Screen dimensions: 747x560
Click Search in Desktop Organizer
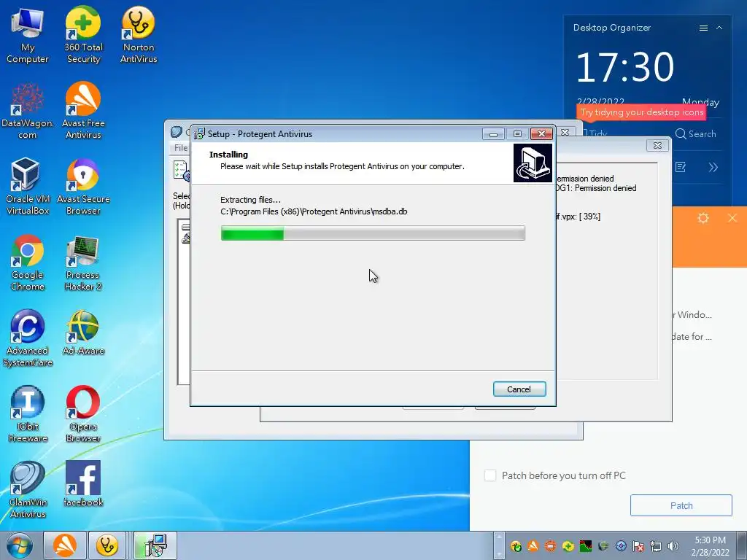tap(695, 134)
